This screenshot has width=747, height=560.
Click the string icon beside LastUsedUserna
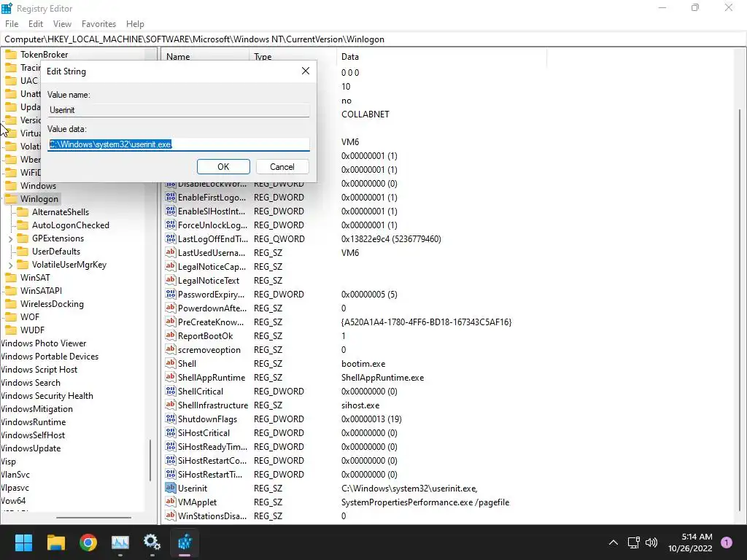tap(170, 252)
